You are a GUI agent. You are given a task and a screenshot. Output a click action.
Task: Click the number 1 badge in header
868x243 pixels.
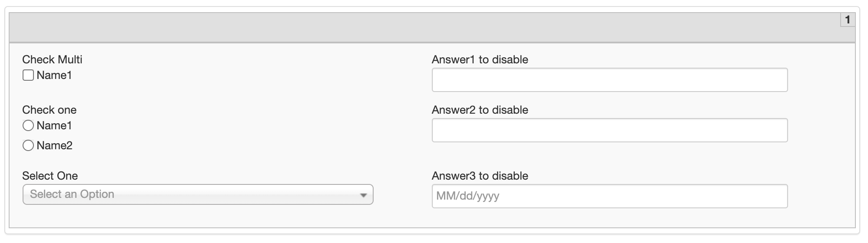[847, 20]
